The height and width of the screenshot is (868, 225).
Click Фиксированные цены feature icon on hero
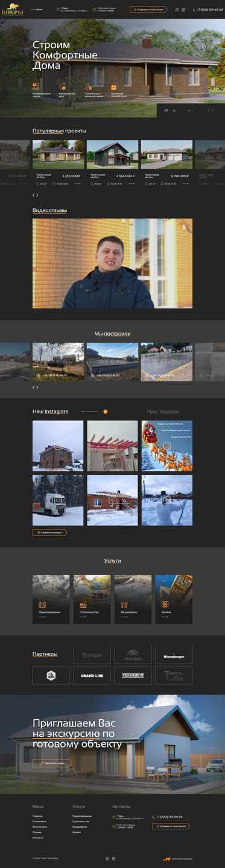[62, 87]
